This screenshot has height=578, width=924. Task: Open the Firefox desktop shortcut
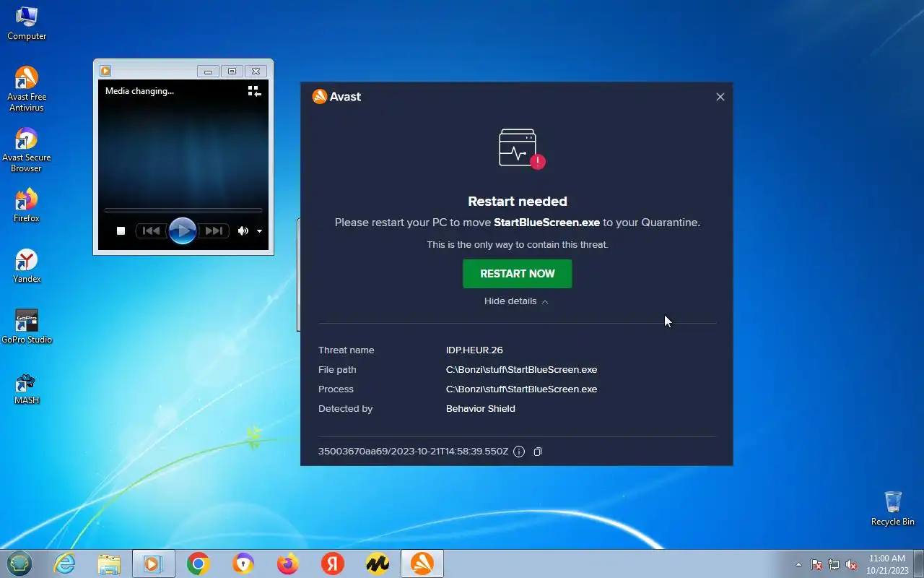[27, 205]
